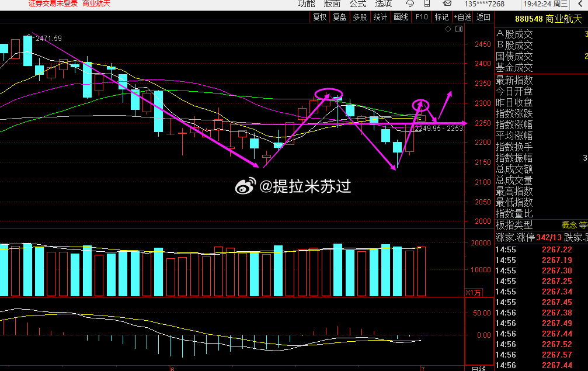588x371 pixels.
Task: Activate the 画线 drawing tool
Action: click(401, 18)
